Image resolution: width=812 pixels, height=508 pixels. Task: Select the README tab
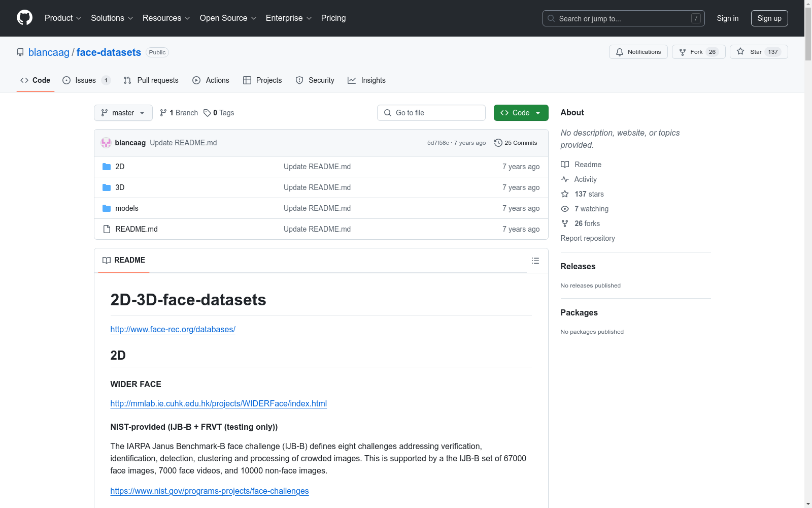coord(124,260)
